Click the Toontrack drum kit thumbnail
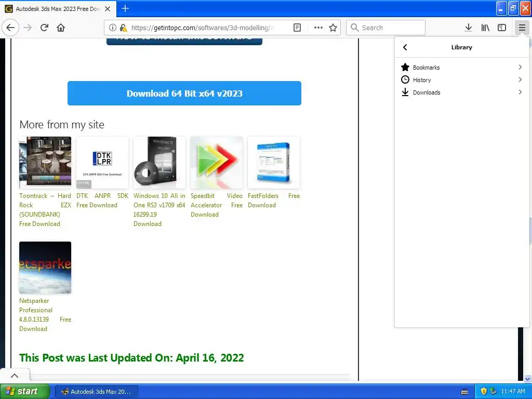 45,163
